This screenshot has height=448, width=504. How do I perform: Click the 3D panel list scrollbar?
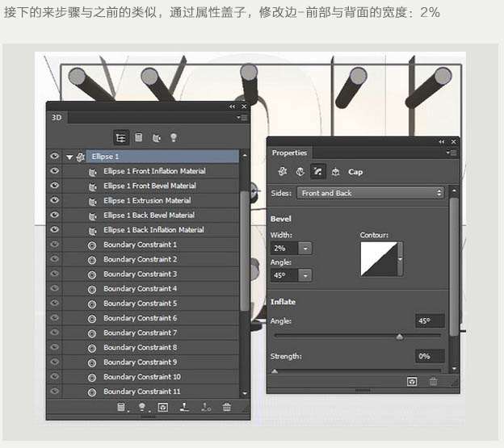[245, 250]
